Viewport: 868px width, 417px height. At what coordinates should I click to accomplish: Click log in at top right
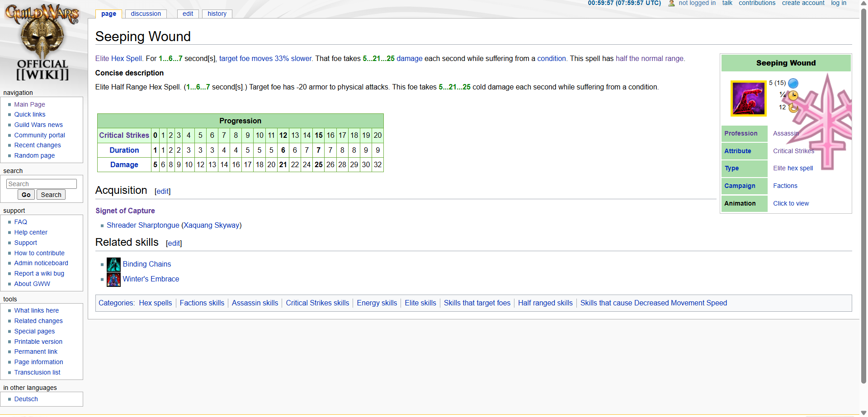[x=839, y=3]
